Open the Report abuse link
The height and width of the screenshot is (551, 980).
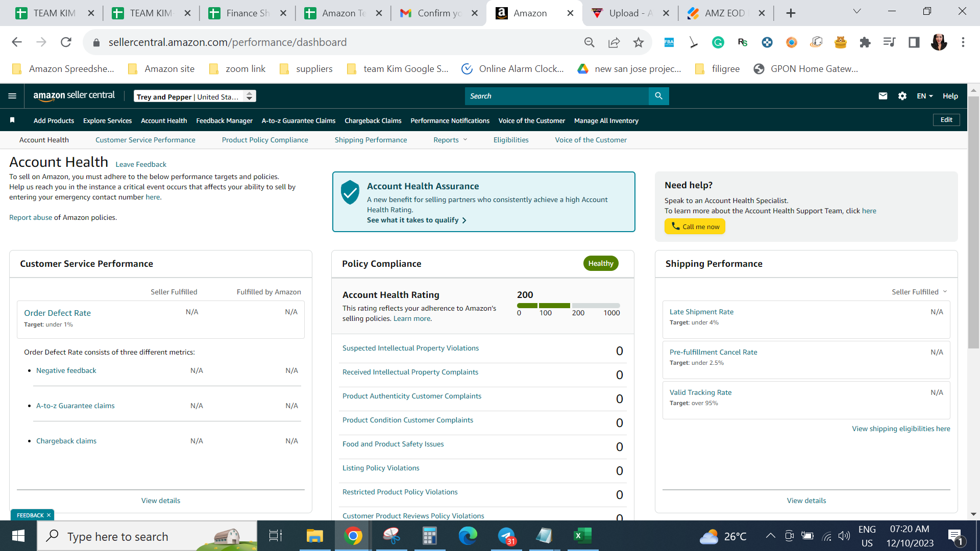pyautogui.click(x=31, y=217)
